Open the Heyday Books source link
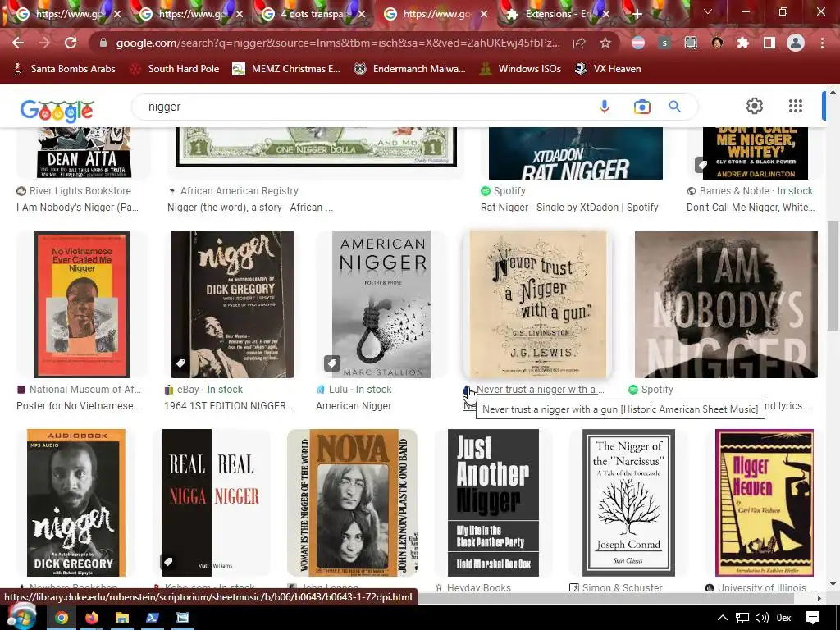 (x=473, y=587)
